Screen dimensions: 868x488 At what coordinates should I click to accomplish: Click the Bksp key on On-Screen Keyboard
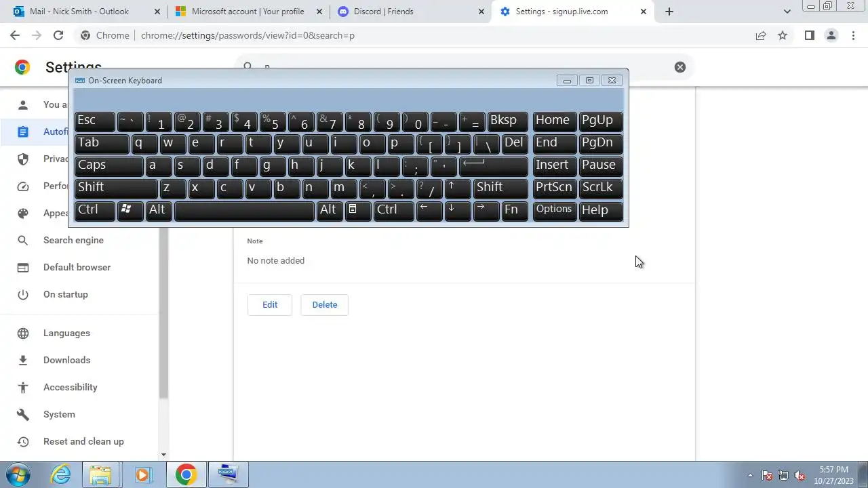point(507,121)
